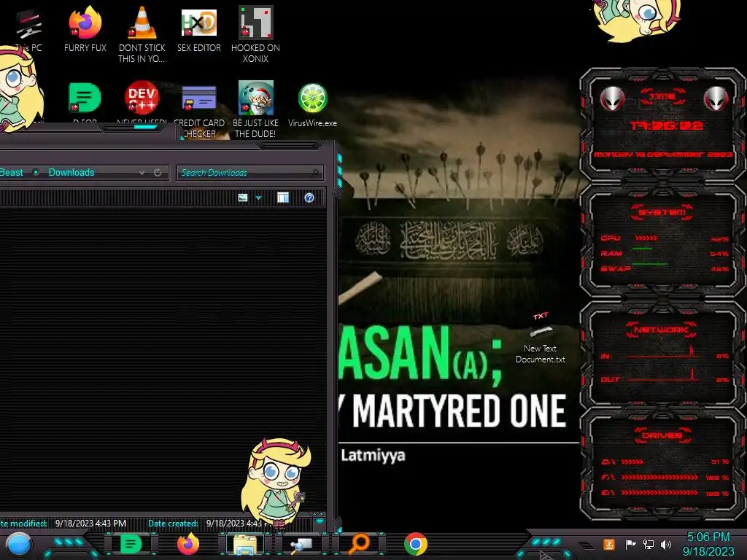Click the left alien head in TIME widget
The width and height of the screenshot is (747, 560).
pyautogui.click(x=612, y=98)
